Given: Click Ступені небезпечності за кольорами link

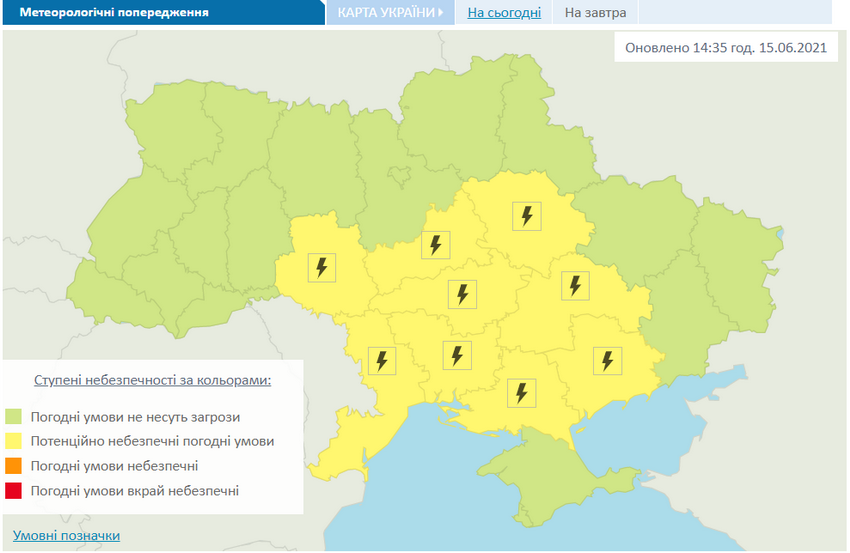Looking at the screenshot, I should click(152, 381).
